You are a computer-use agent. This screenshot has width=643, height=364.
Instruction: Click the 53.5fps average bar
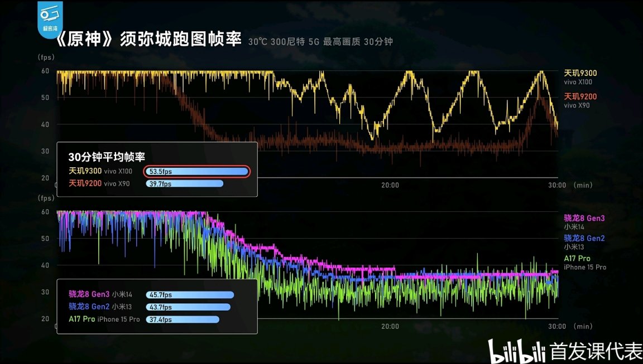[x=196, y=171]
